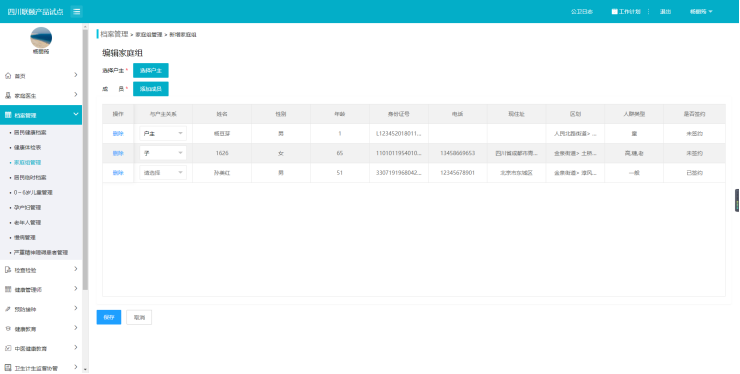
Task: Open the 请选择 relationship dropdown
Action: 163,173
